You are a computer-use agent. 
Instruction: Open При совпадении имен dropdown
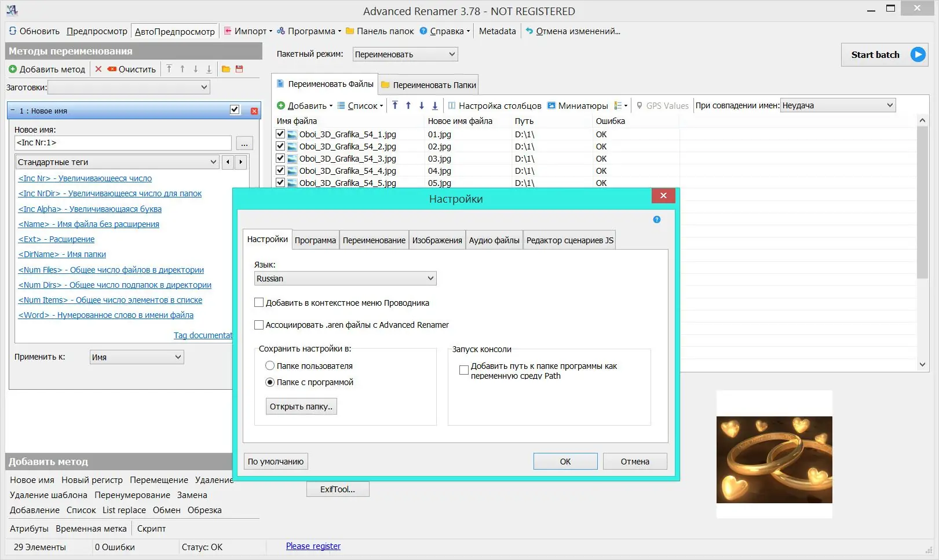[x=838, y=105]
